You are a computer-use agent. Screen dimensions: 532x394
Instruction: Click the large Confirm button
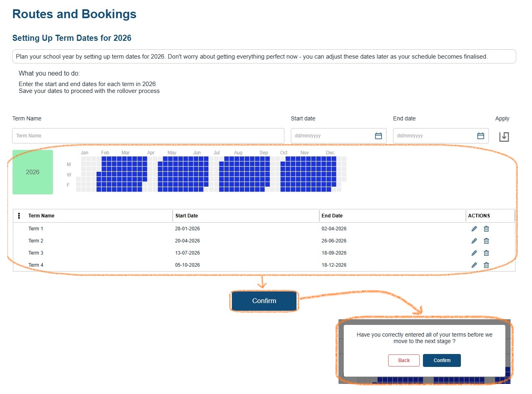click(264, 301)
